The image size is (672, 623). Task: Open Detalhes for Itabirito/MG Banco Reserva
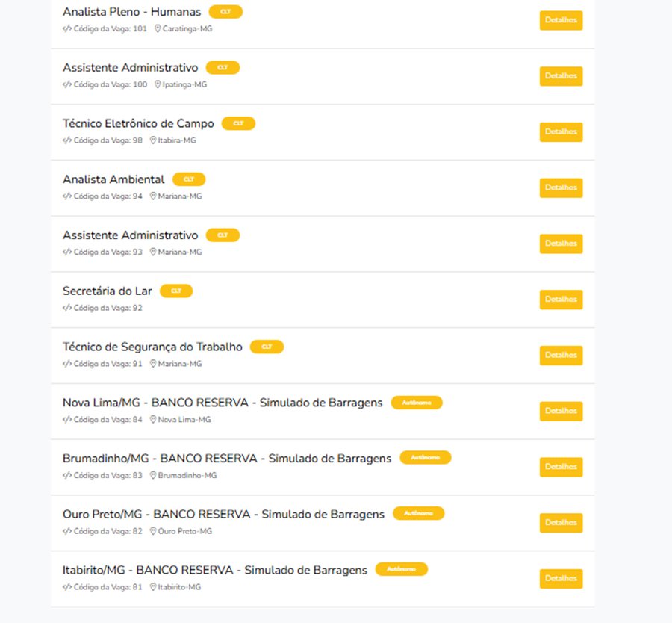[561, 578]
